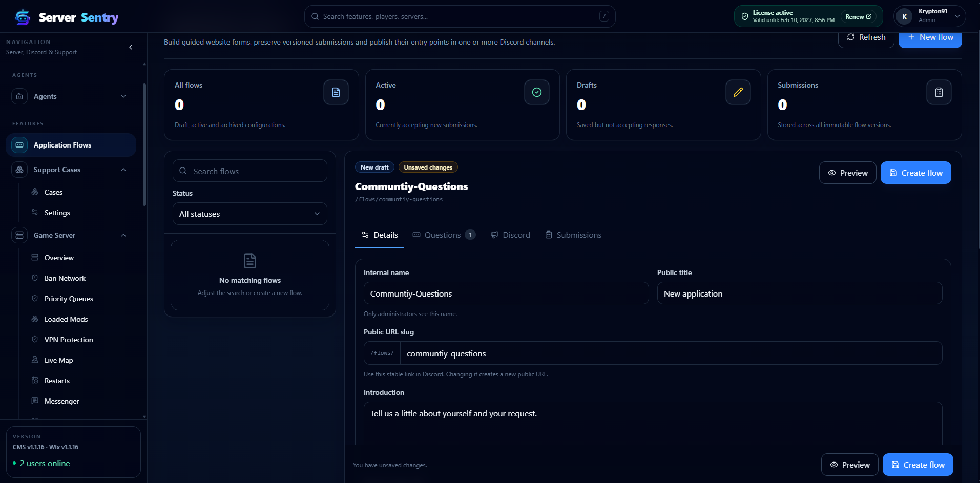Click the Game Server icon in the sidebar

(x=19, y=235)
